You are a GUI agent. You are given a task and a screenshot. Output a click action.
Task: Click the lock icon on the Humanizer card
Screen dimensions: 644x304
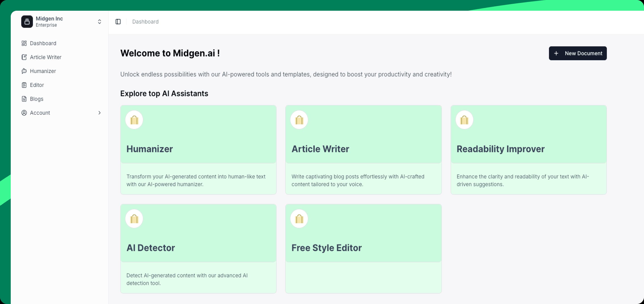pos(134,120)
